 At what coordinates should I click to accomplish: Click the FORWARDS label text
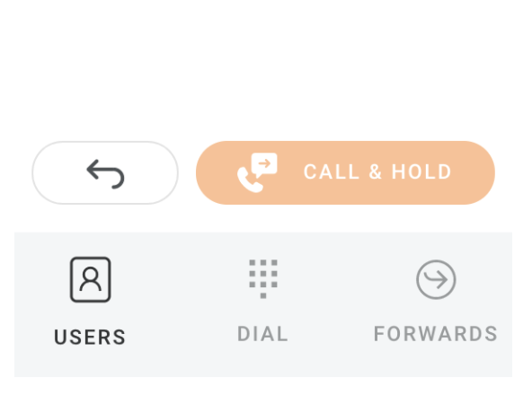point(436,334)
